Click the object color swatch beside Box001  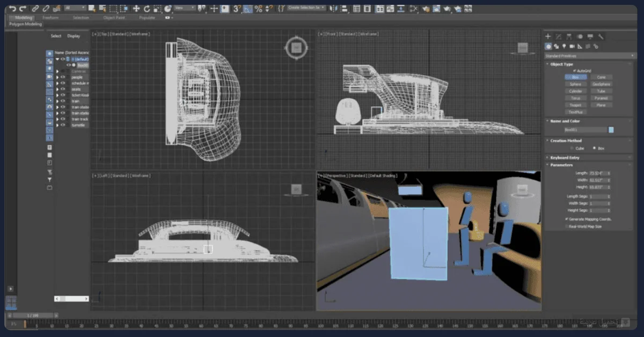(611, 130)
